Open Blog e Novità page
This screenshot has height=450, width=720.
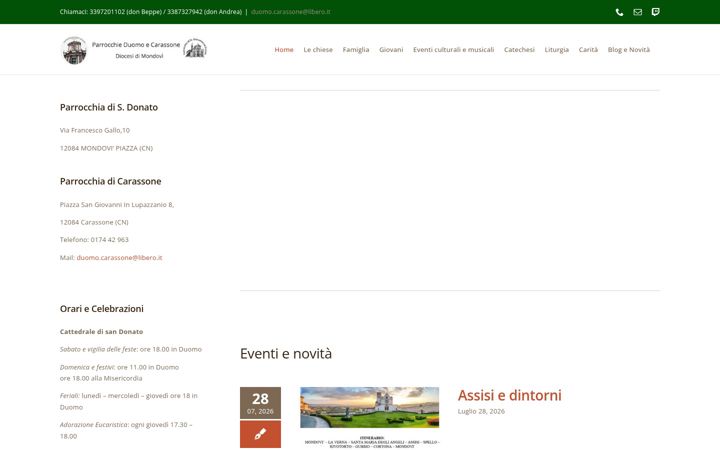click(x=629, y=50)
